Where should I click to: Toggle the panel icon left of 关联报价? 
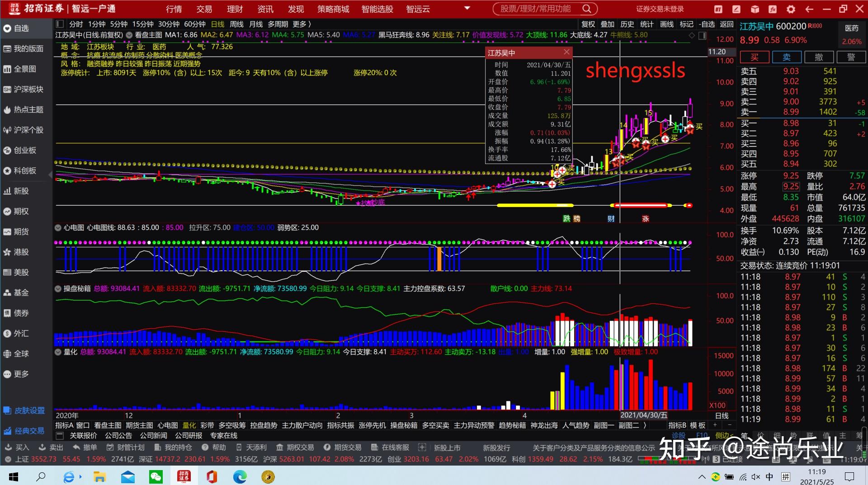click(x=60, y=436)
